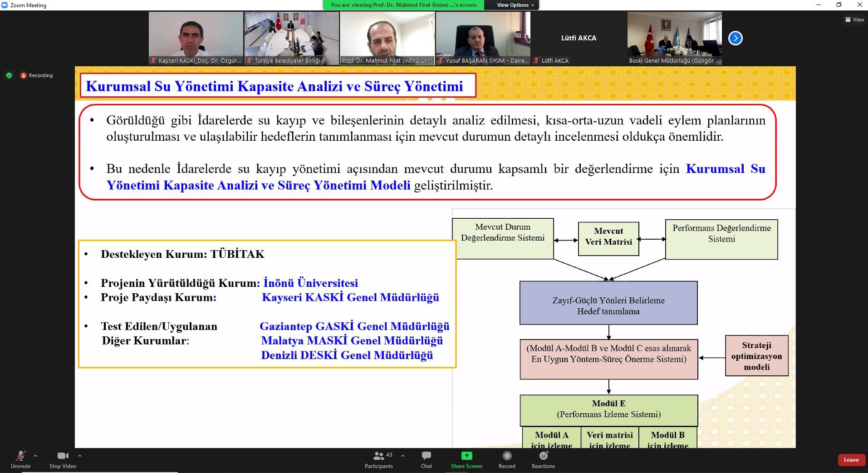Image resolution: width=868 pixels, height=473 pixels.
Task: Click Kayseri KASKİ Genel Müdürlüğü text
Action: pos(350,297)
